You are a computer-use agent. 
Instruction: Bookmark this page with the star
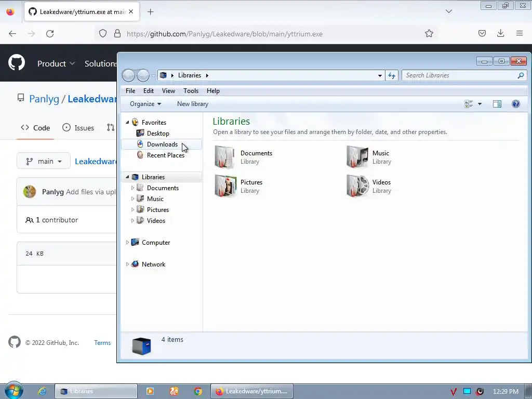tap(429, 34)
